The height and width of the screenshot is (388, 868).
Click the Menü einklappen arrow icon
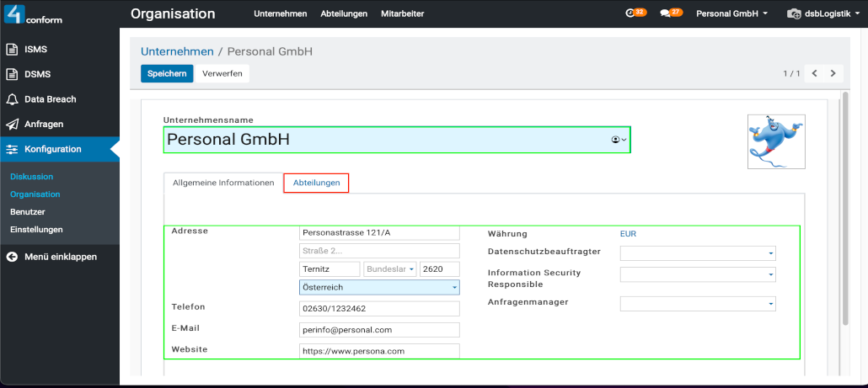click(13, 257)
